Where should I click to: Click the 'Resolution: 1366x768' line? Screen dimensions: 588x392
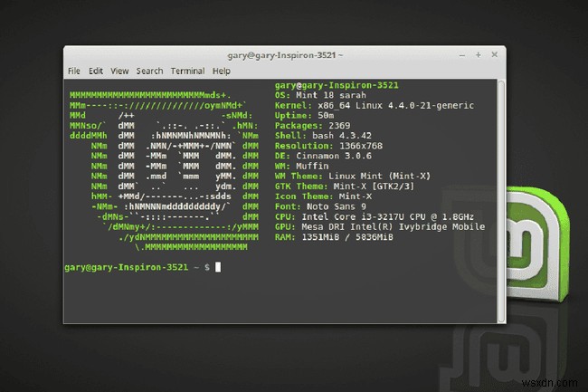coord(328,146)
